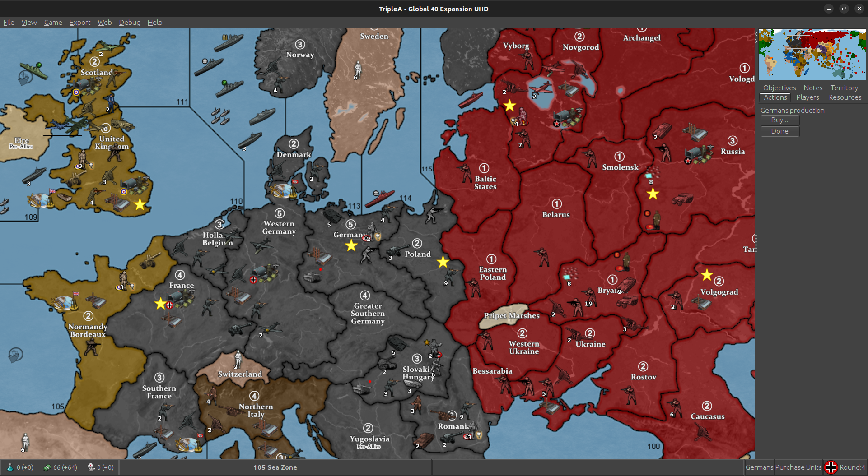Click the yellow star in Russia territory
Image resolution: width=868 pixels, height=476 pixels.
tap(653, 194)
